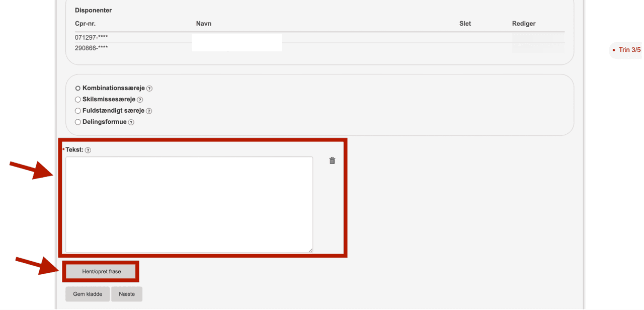Click the help icon next to Tekst label
The height and width of the screenshot is (310, 644).
[88, 150]
